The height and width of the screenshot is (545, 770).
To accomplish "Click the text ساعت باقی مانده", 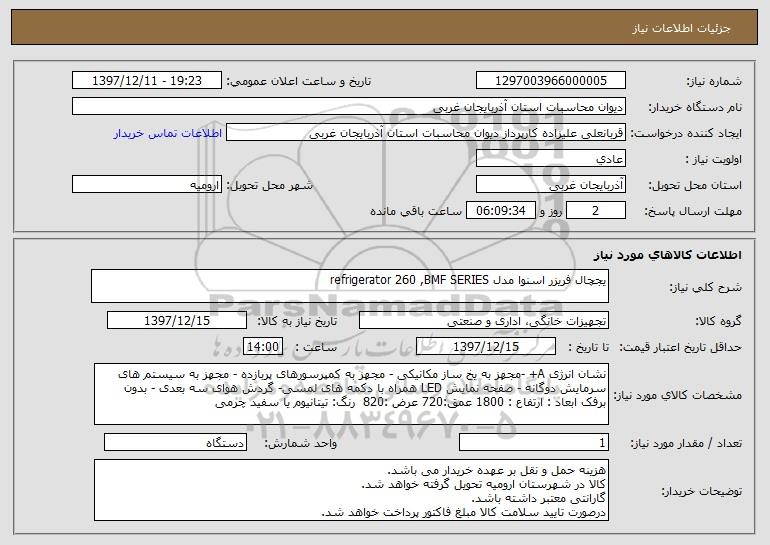I will [416, 211].
